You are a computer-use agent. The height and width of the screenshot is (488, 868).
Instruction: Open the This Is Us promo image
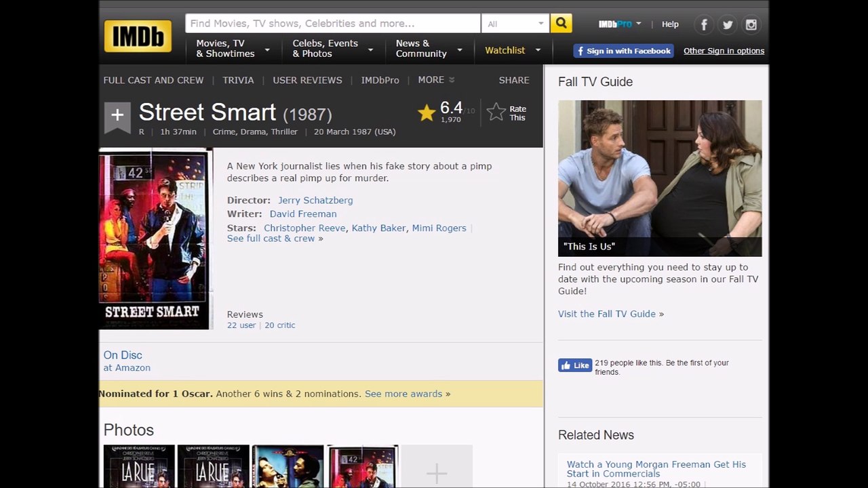[660, 178]
